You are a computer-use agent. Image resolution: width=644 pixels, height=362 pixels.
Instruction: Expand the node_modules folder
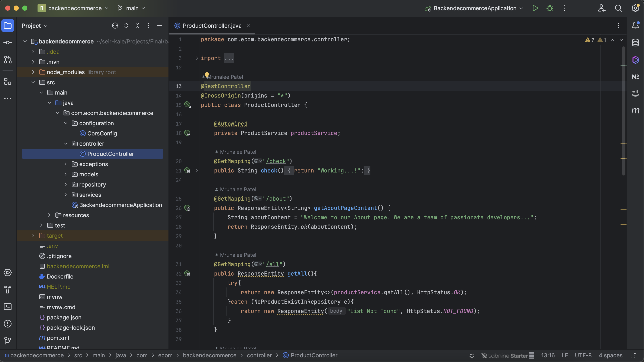click(33, 72)
